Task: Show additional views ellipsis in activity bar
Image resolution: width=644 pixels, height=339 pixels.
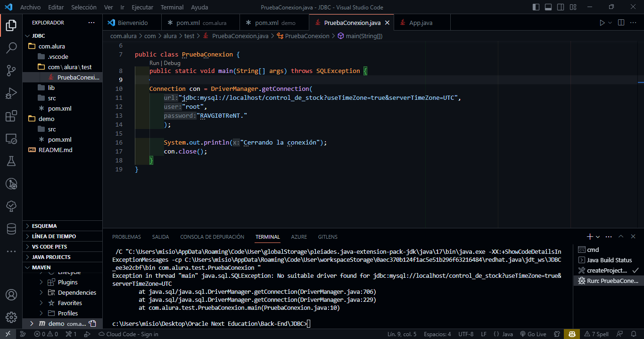Action: click(x=11, y=252)
